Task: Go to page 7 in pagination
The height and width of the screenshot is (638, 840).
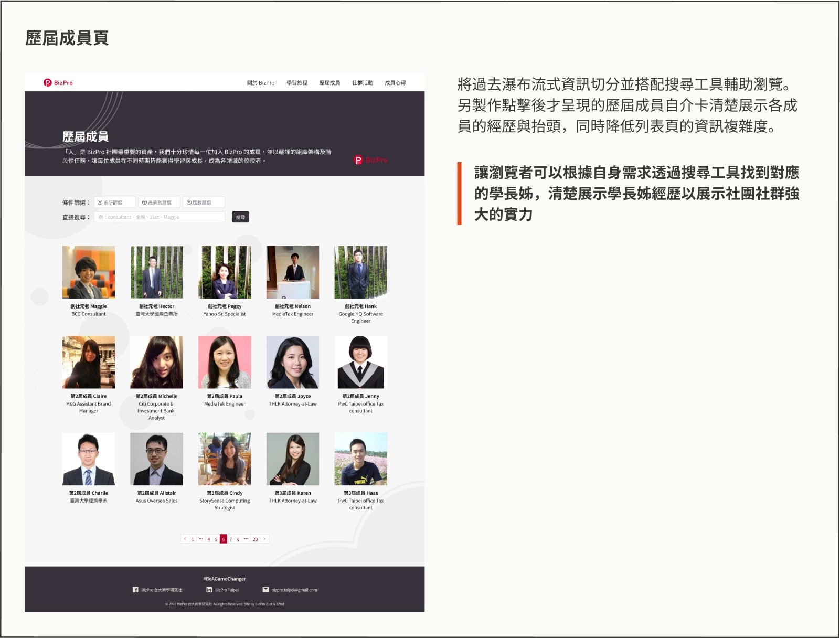Action: [231, 539]
